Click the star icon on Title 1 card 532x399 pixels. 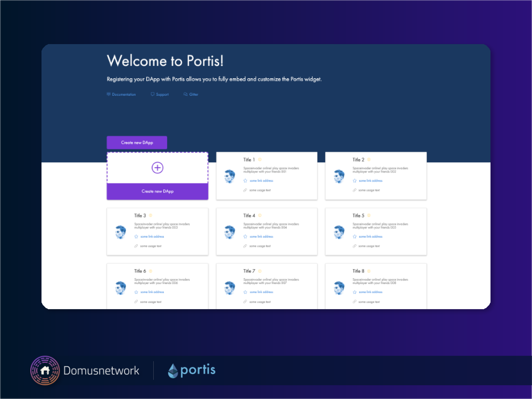245,180
